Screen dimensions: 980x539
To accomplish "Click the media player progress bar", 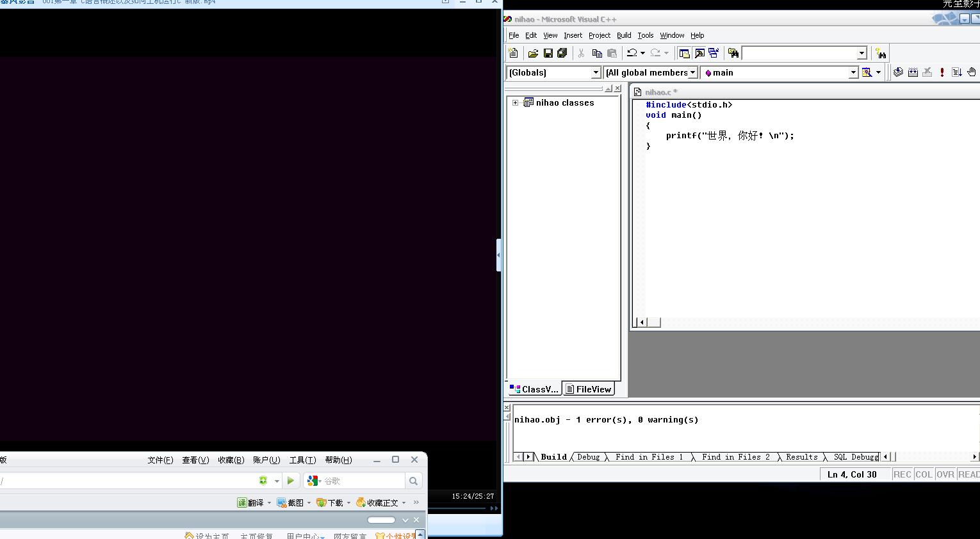I will [x=457, y=508].
